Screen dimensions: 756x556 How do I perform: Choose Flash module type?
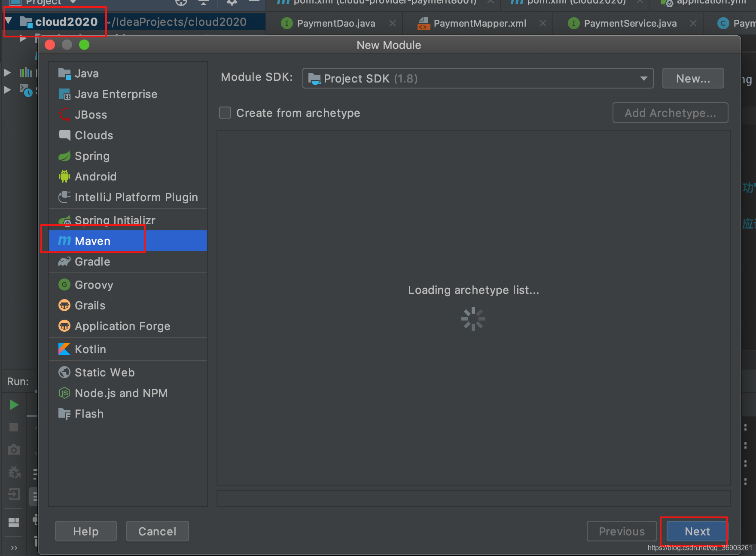[x=128, y=414]
